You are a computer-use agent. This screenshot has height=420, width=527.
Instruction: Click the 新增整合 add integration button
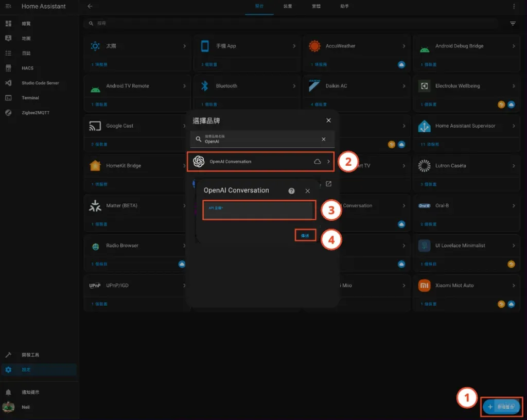point(502,407)
